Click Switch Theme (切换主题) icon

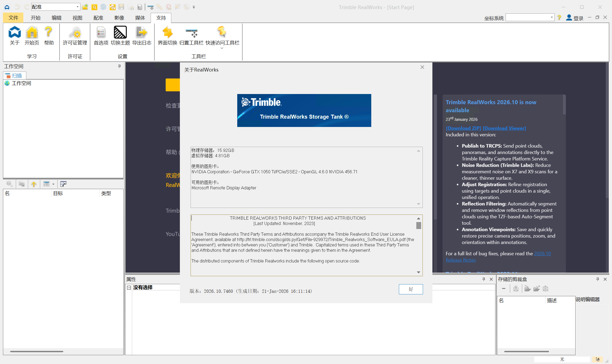(x=120, y=36)
